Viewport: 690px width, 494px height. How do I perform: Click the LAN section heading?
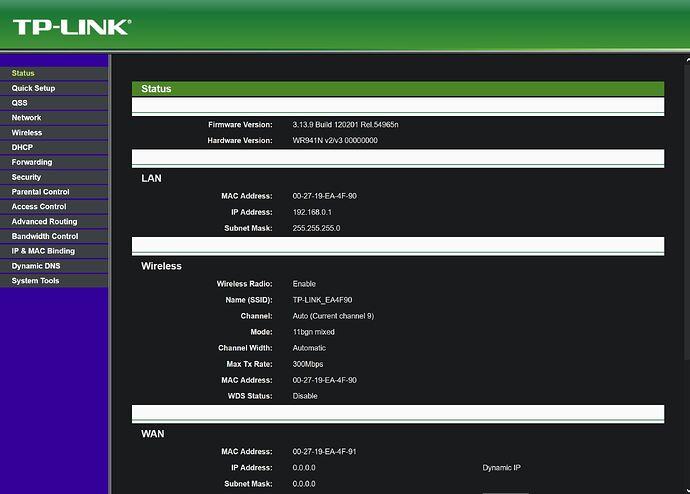tap(151, 179)
